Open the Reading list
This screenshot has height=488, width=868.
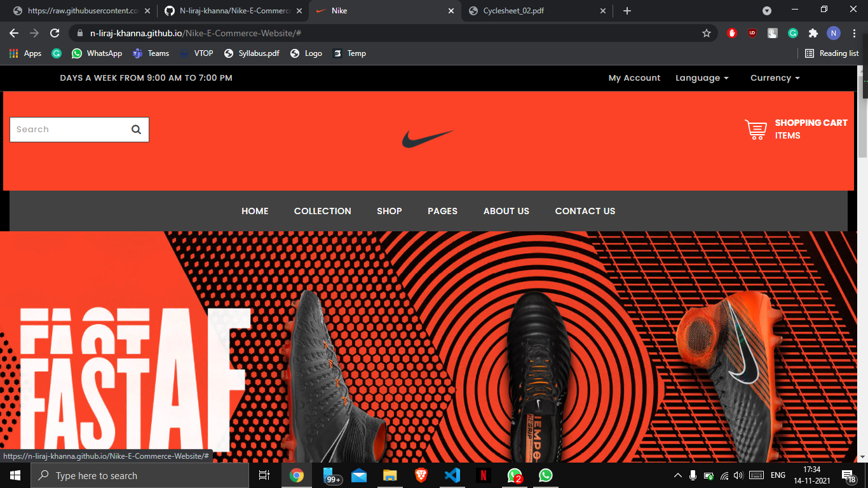832,53
